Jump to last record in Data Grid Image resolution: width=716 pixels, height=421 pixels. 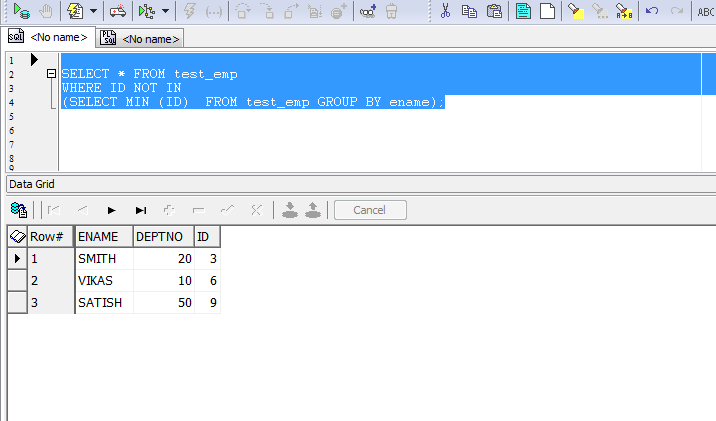tap(141, 210)
